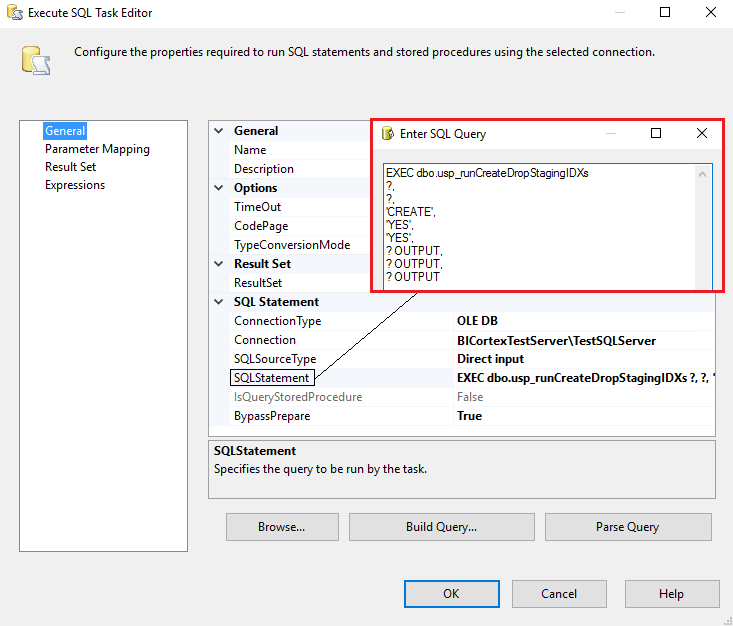Close the Enter SQL Query window
This screenshot has height=626, width=733.
[702, 133]
